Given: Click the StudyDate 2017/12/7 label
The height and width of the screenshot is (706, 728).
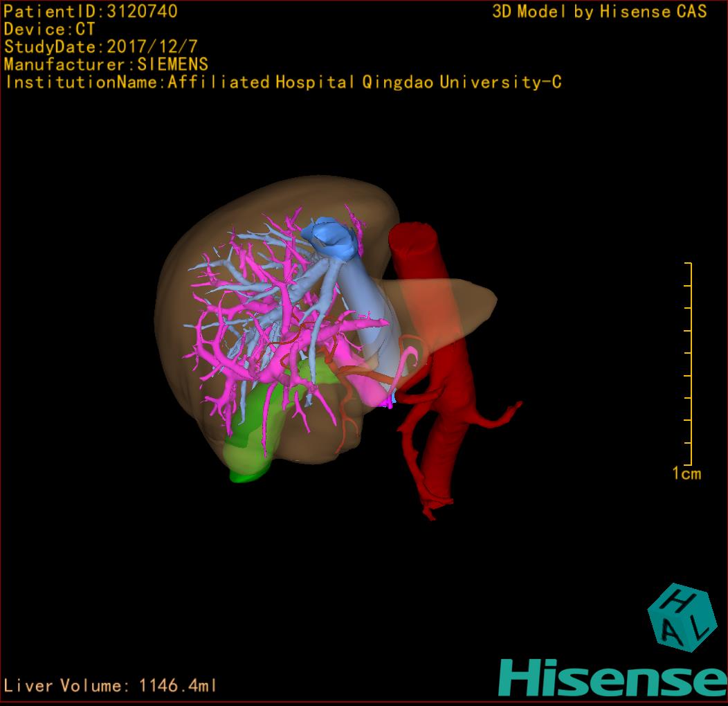Looking at the screenshot, I should click(x=100, y=47).
